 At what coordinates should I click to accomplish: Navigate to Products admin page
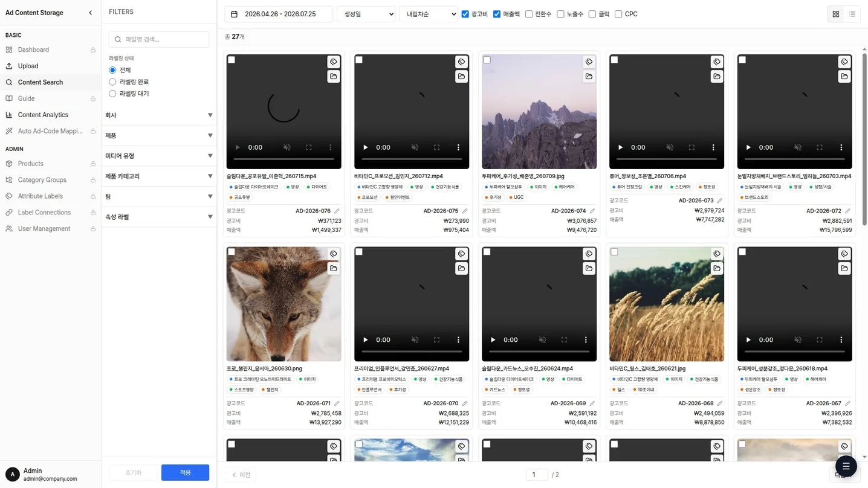click(x=50, y=164)
